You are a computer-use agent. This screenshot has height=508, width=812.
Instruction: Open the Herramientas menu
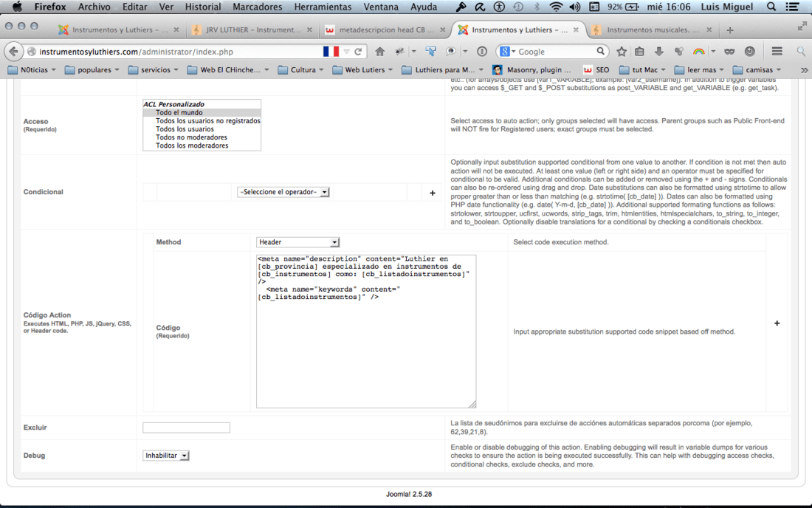(323, 7)
